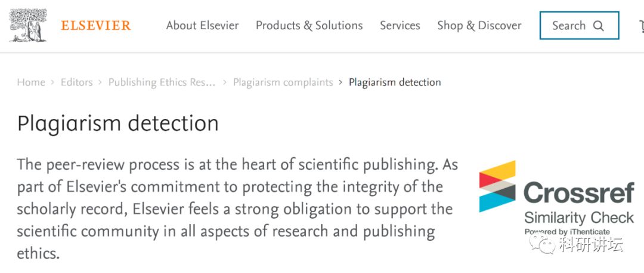This screenshot has height=273, width=644.
Task: Click the Search button box
Action: coord(579,26)
